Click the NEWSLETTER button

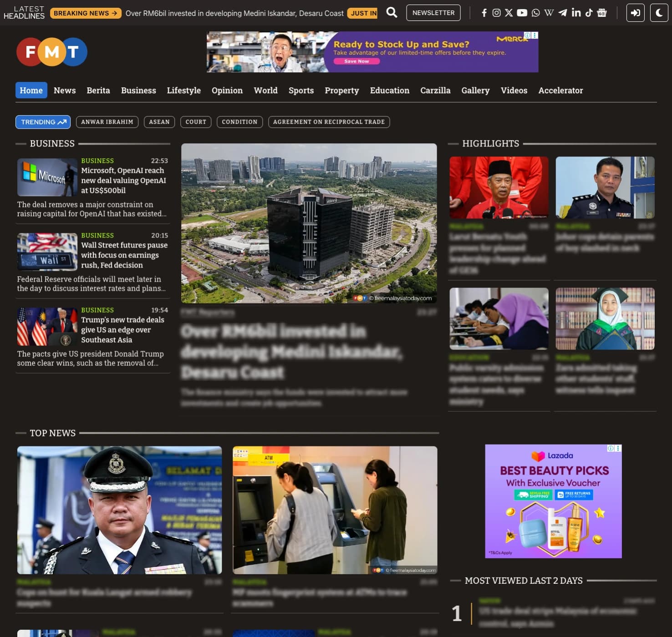coord(433,13)
